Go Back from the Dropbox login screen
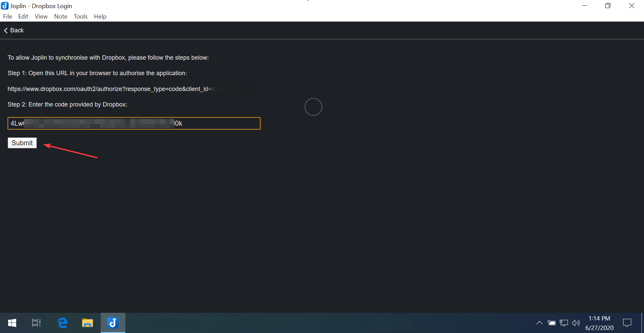This screenshot has height=333, width=644. [13, 30]
